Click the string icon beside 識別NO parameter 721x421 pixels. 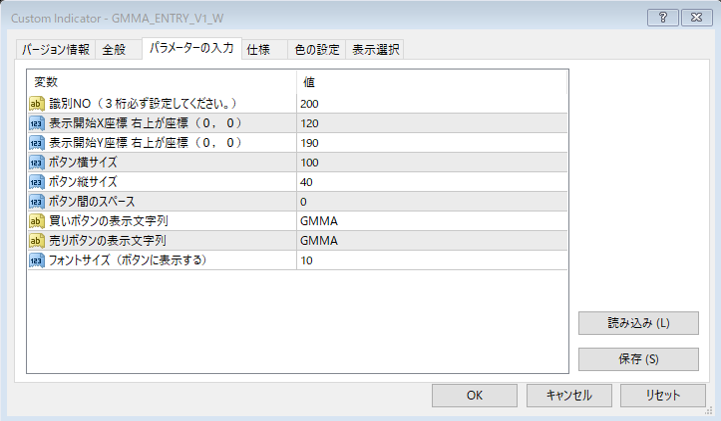pyautogui.click(x=37, y=103)
